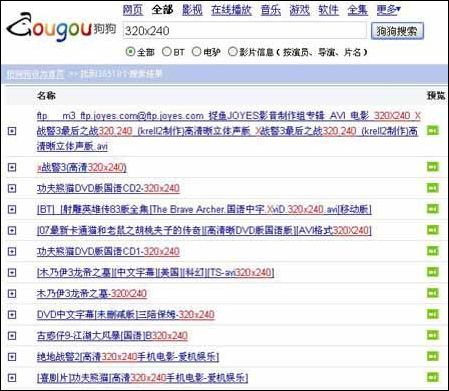Open preview icon for [木乃伊3龙帝之墓][中文字幕] row

[433, 272]
